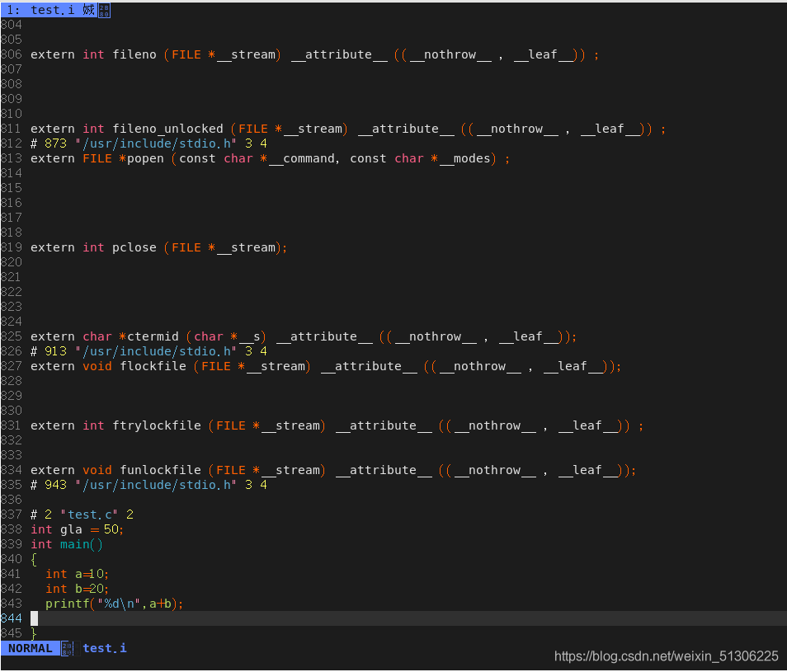Screen dimensions: 787x672
Task: Click '__nothrow__' on line 811
Action: point(517,129)
